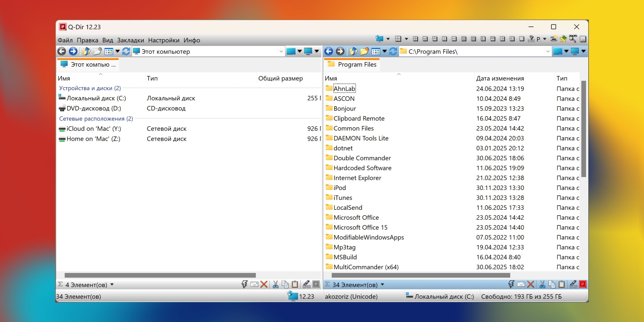
Task: Sort by the Дата изменения column header
Action: (x=500, y=78)
